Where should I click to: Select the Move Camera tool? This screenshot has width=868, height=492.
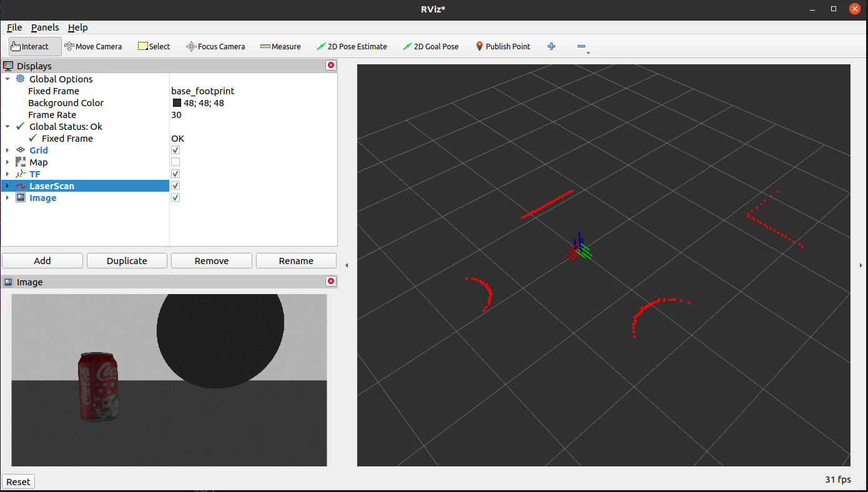pyautogui.click(x=93, y=46)
